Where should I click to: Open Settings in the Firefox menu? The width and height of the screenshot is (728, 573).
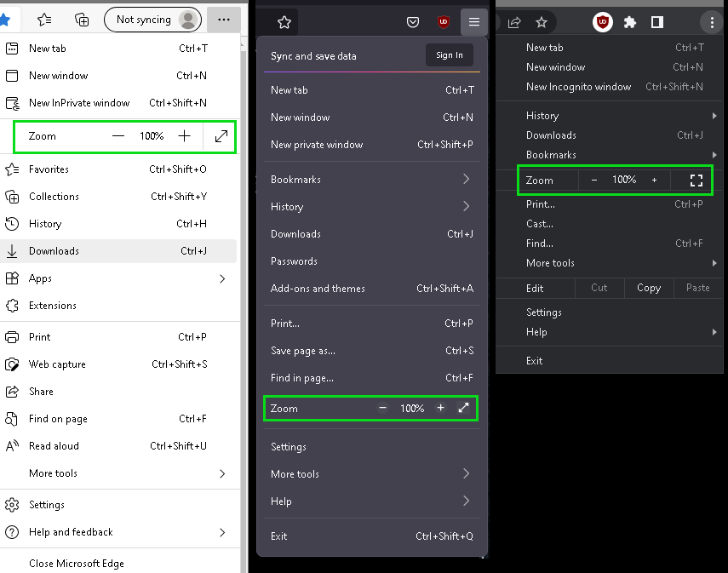click(x=371, y=447)
